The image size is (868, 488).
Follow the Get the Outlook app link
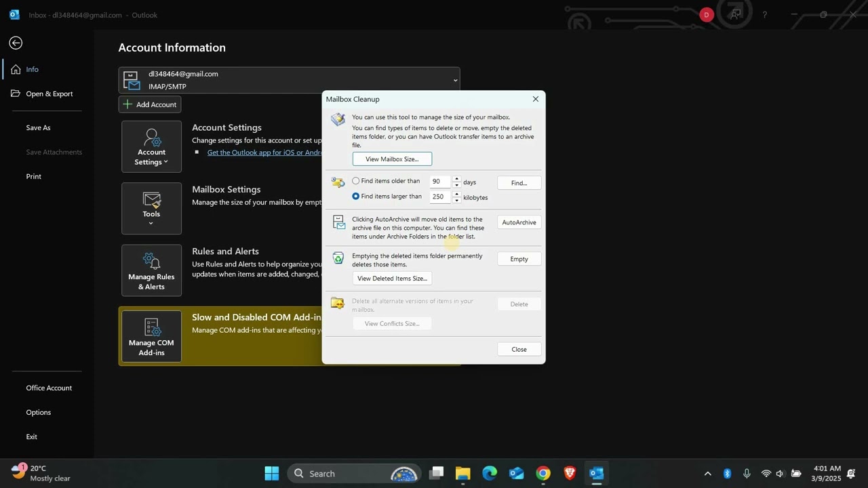(264, 152)
